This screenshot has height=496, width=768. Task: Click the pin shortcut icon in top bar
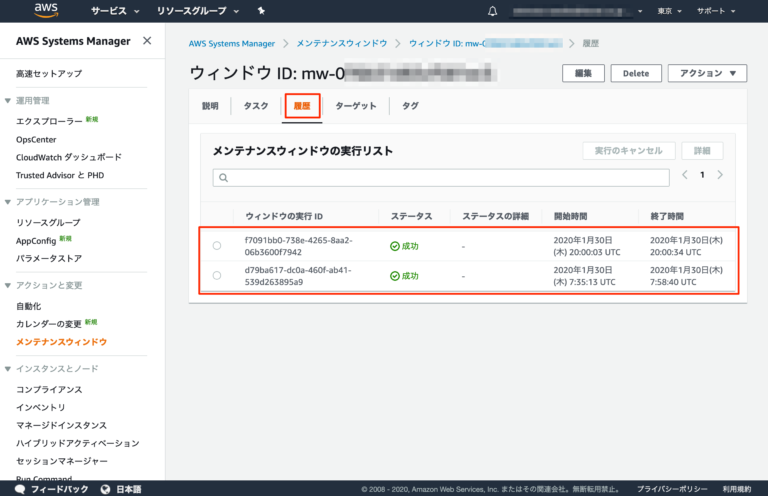(261, 11)
